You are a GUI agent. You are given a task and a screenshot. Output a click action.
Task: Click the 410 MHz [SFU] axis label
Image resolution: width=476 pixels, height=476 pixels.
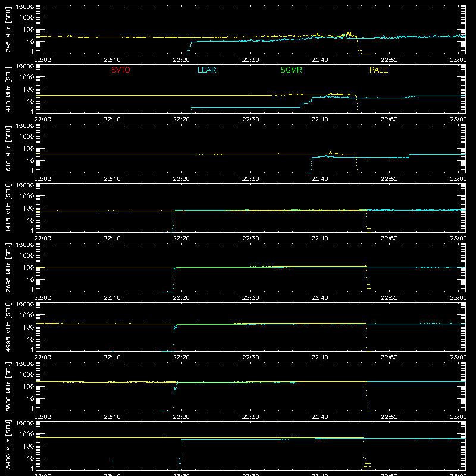(8, 89)
